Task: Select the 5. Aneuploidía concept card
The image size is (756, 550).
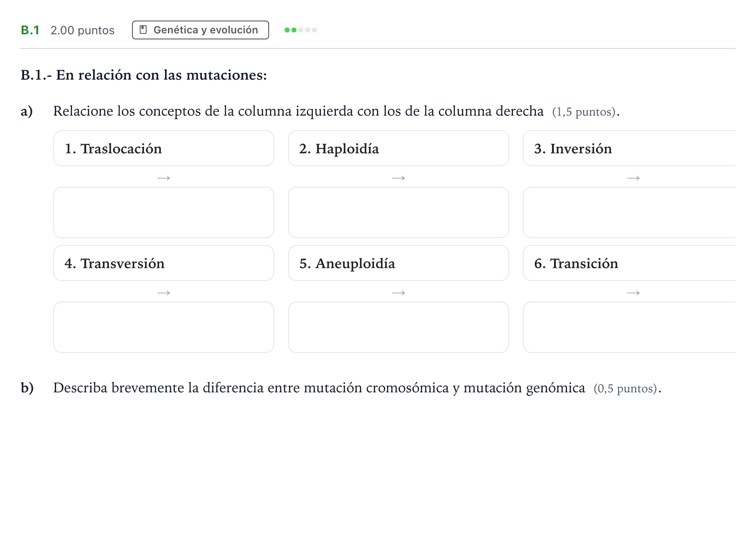Action: [399, 263]
